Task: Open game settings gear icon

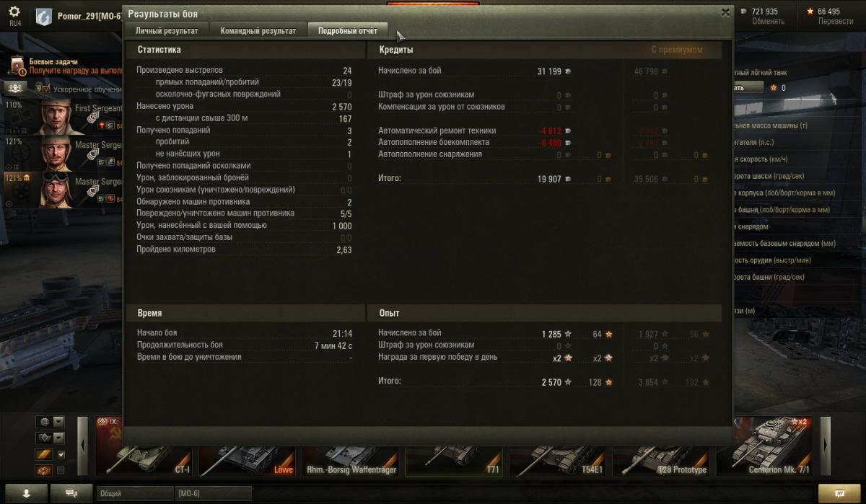Action: tap(14, 12)
